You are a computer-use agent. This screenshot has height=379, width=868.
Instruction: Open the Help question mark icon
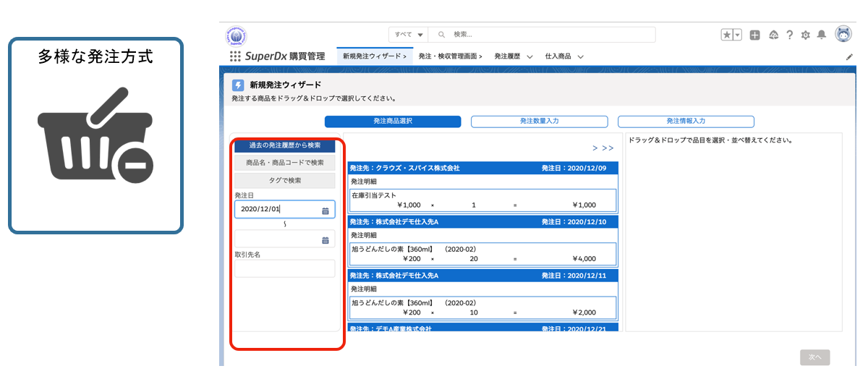pyautogui.click(x=789, y=35)
